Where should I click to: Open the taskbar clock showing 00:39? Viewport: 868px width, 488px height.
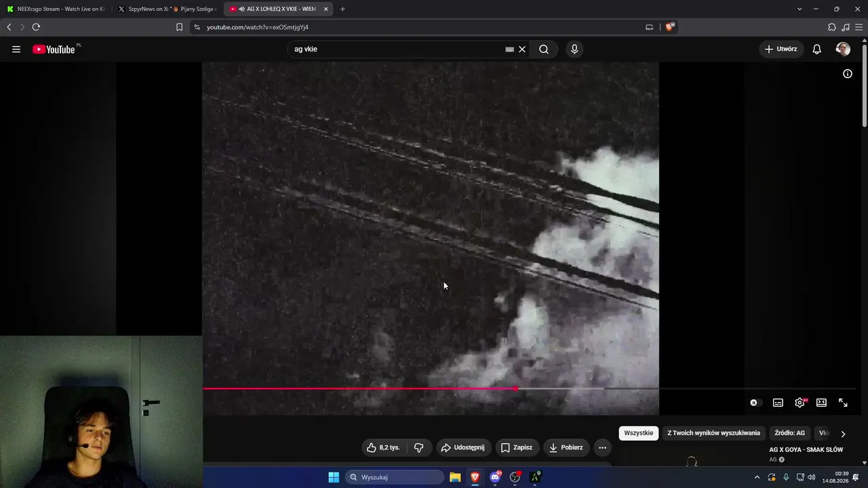pos(835,477)
